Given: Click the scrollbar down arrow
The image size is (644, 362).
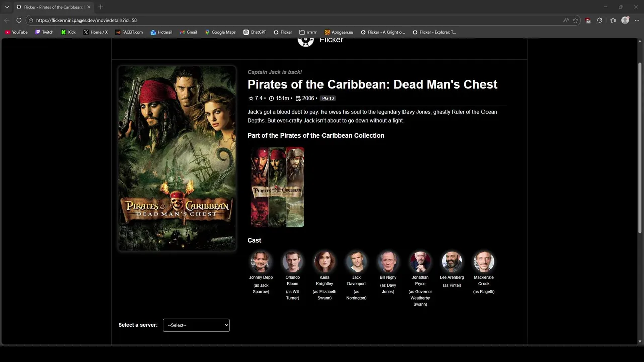Looking at the screenshot, I should (640, 342).
